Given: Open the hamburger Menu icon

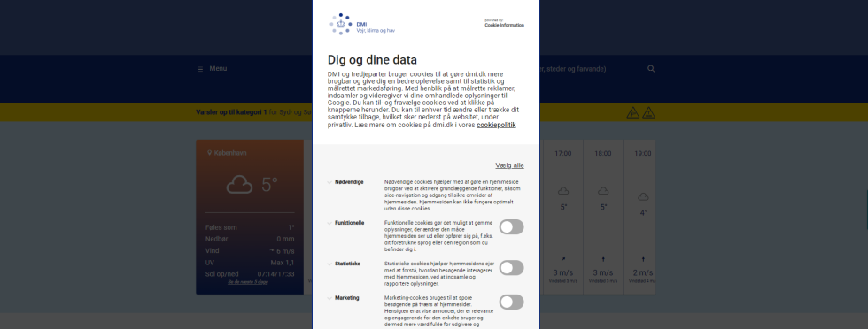Looking at the screenshot, I should point(200,69).
